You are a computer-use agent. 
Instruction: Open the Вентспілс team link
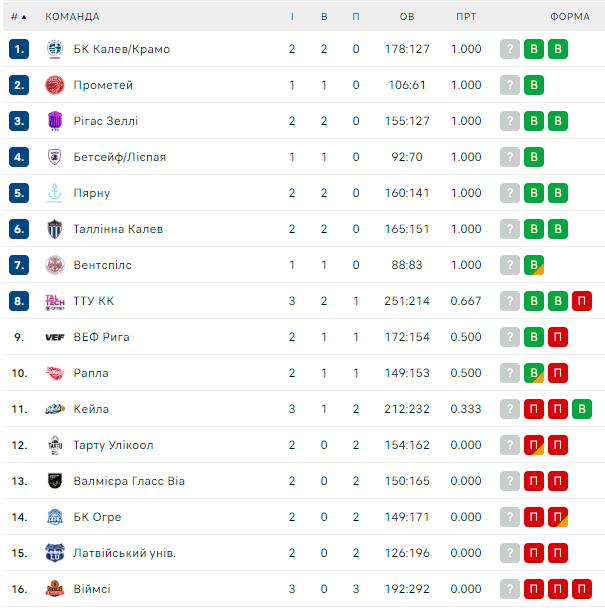coord(102,265)
